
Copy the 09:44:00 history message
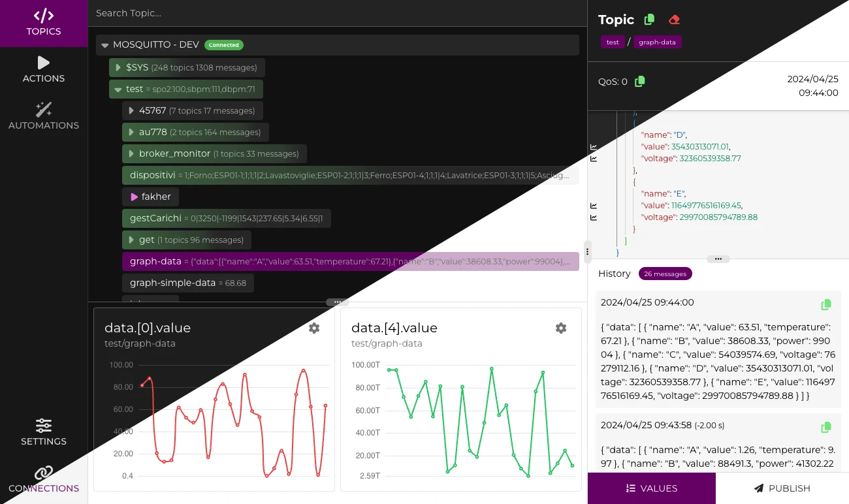coord(826,304)
